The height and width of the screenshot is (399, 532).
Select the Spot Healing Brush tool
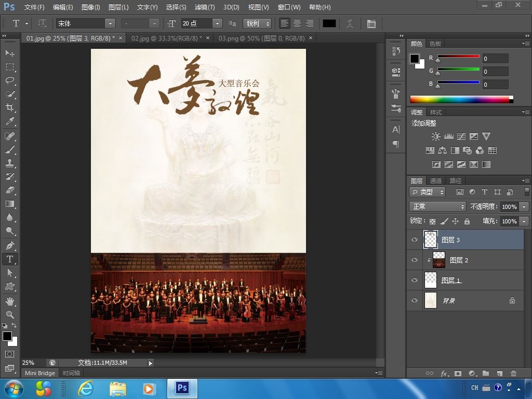tap(10, 136)
